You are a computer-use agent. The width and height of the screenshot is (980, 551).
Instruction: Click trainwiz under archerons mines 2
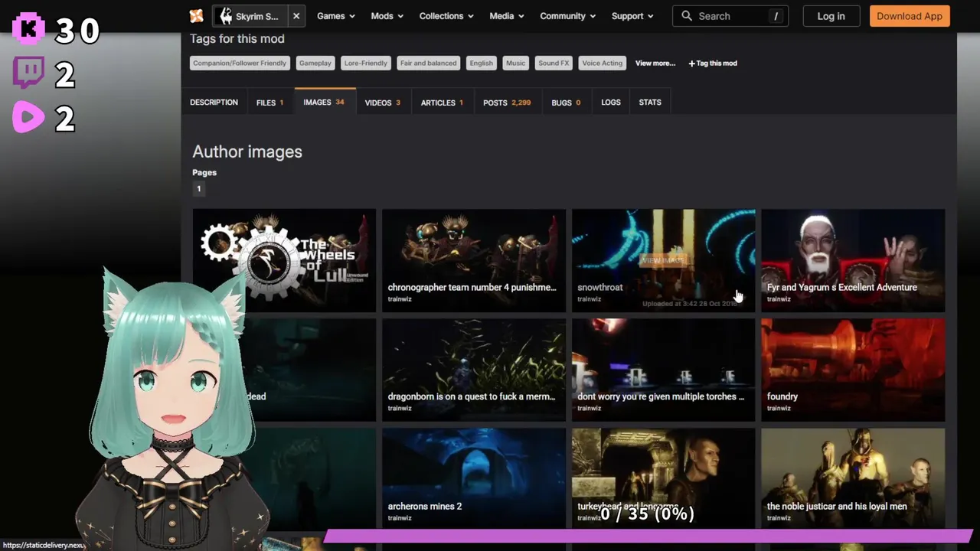point(400,518)
